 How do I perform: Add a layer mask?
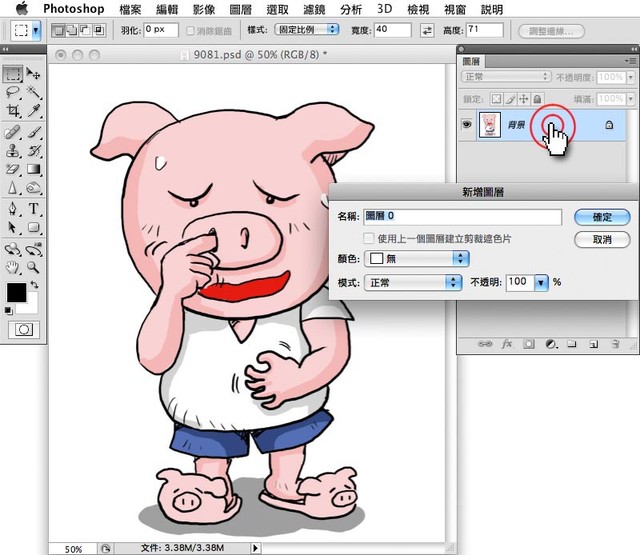point(529,344)
